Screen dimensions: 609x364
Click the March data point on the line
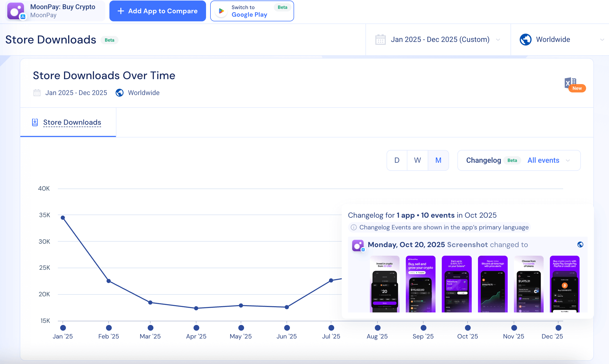tap(150, 303)
